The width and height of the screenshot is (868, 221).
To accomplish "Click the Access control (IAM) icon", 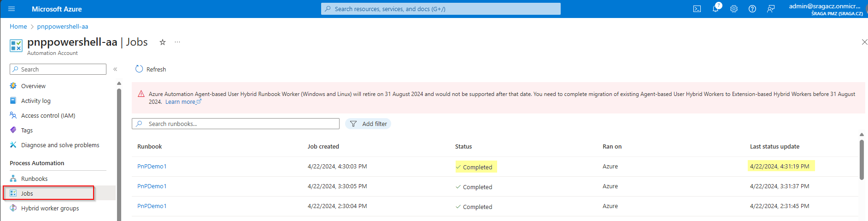I will pyautogui.click(x=13, y=115).
